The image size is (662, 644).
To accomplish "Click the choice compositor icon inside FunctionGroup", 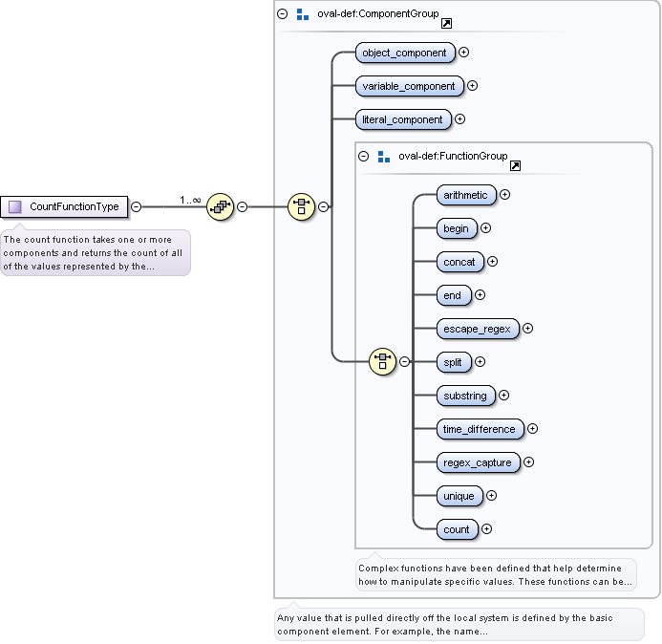I will coord(383,361).
